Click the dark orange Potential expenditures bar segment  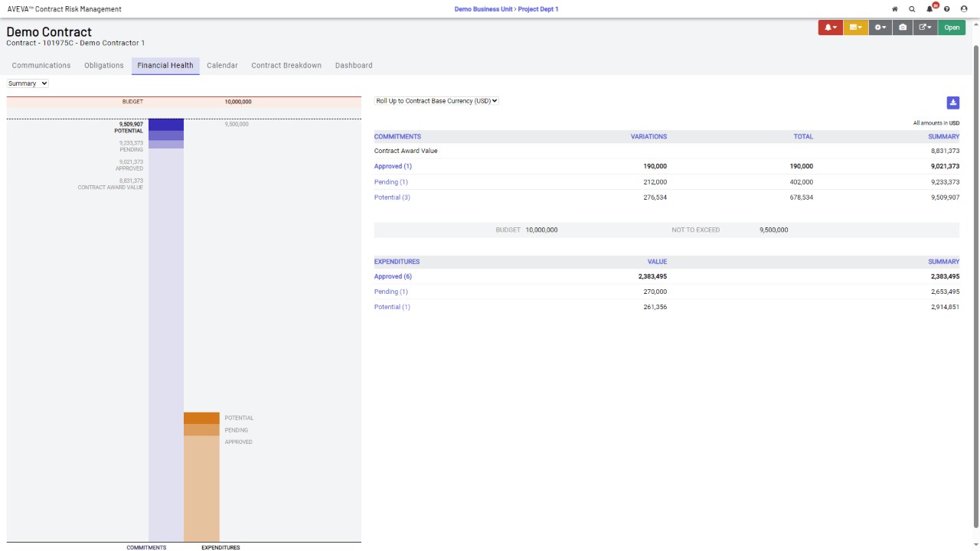[201, 418]
